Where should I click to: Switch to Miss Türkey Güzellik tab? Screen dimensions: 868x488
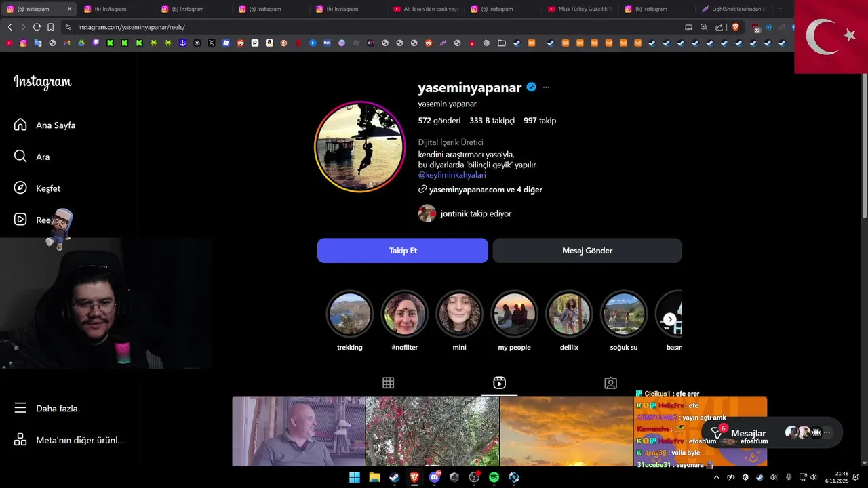(580, 9)
